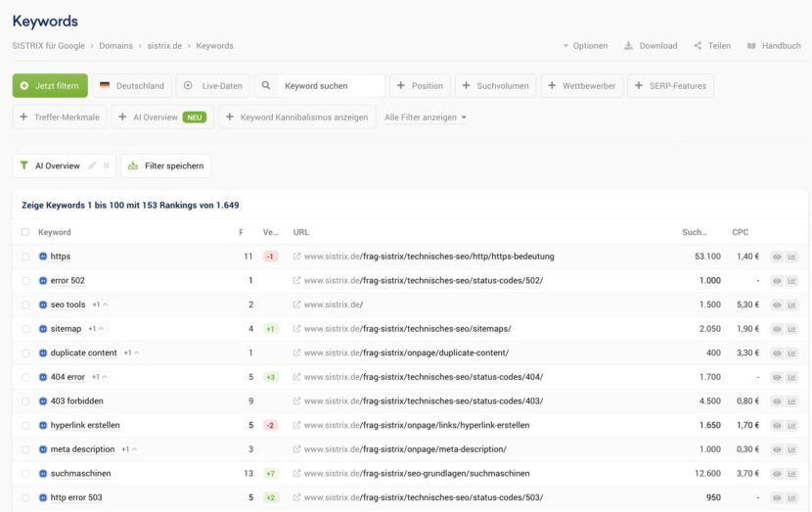Open chart icon for suchmaschinen row

tap(791, 474)
